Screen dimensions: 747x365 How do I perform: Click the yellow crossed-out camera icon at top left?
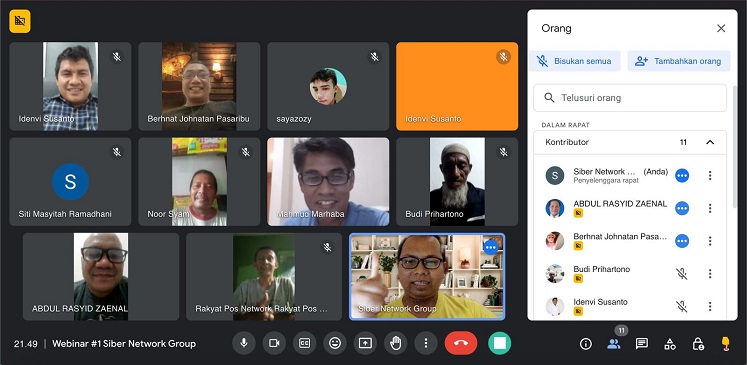[20, 21]
